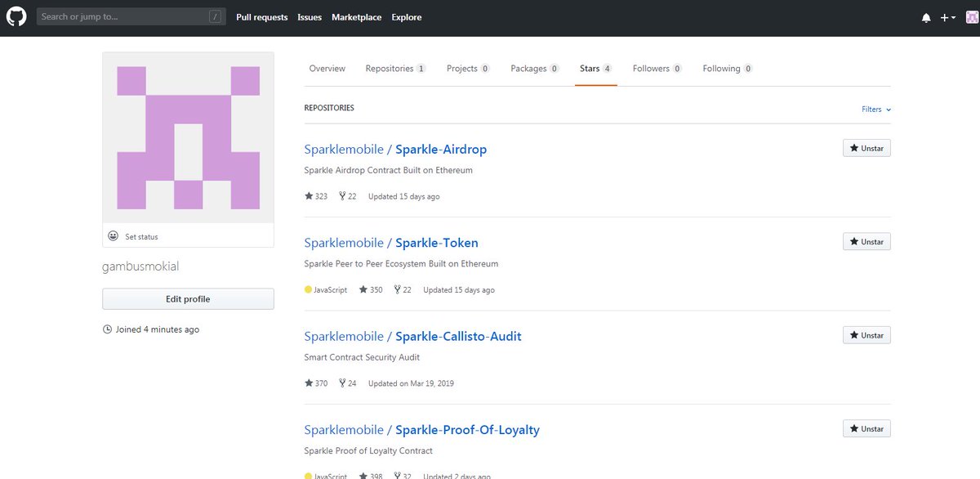Open the purple identicon profile picture

188,137
